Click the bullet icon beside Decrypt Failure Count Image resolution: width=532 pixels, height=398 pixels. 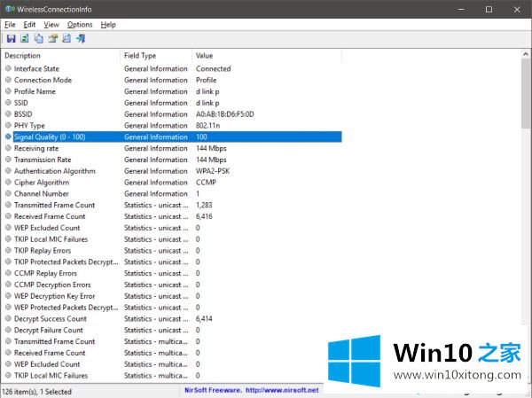(9, 330)
